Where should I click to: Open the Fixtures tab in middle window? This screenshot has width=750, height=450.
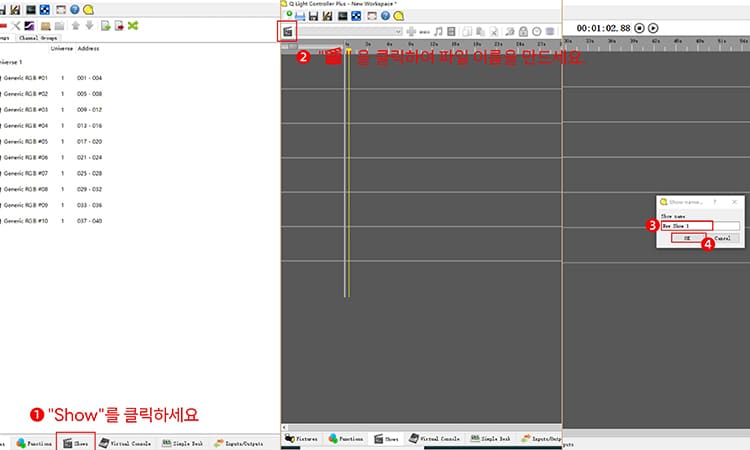(x=301, y=438)
